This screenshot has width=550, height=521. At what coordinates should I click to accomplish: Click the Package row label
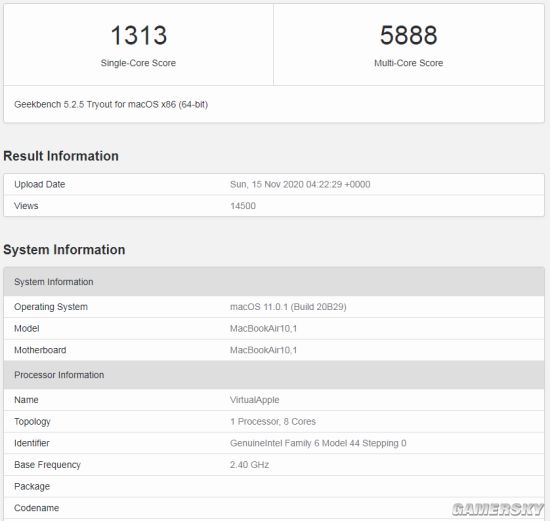click(x=32, y=487)
